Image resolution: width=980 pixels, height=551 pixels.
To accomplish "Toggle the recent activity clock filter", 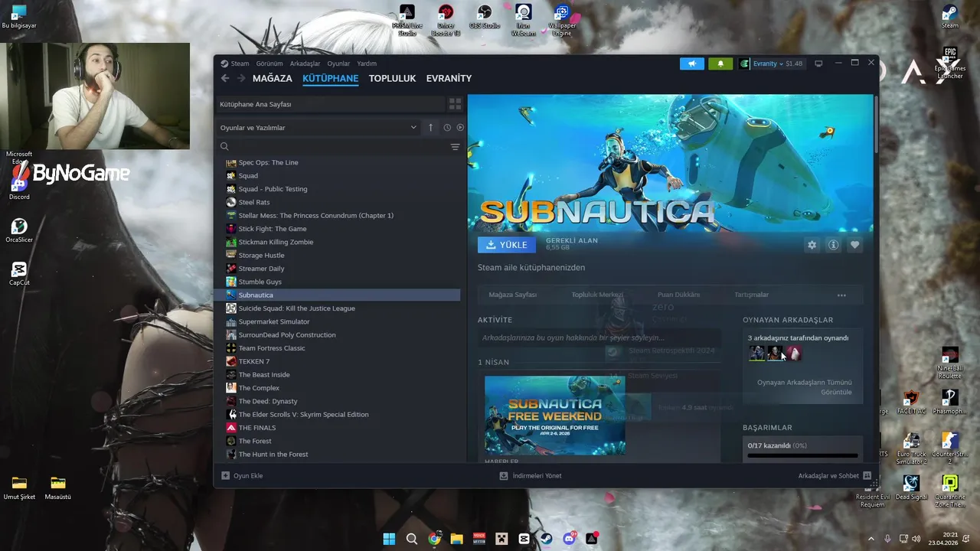I will tap(447, 128).
